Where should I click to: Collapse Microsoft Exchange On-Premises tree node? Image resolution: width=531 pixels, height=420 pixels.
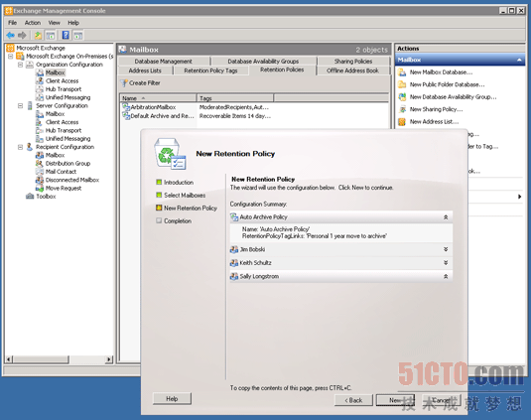click(11, 57)
